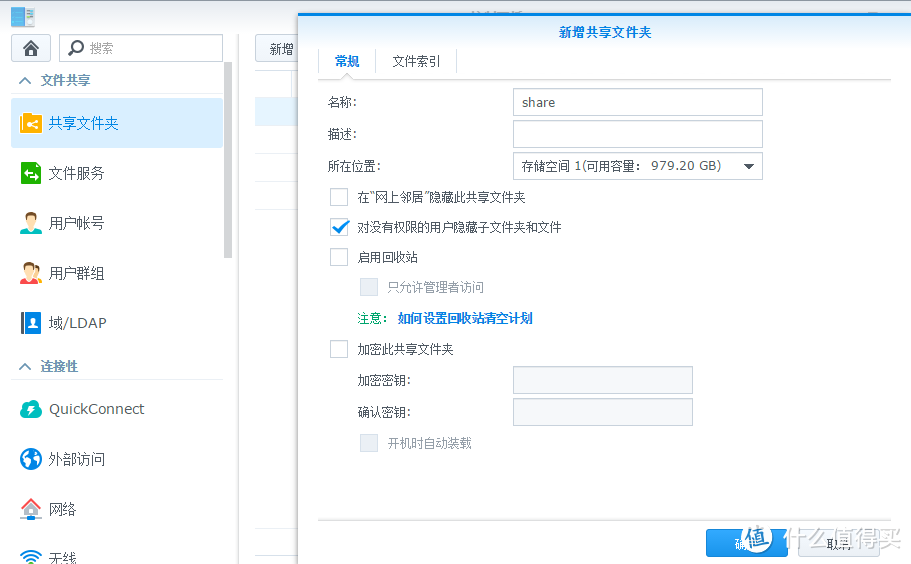Viewport: 911px width, 564px height.
Task: Click the Wireless (无线) wifi icon
Action: tap(31, 556)
